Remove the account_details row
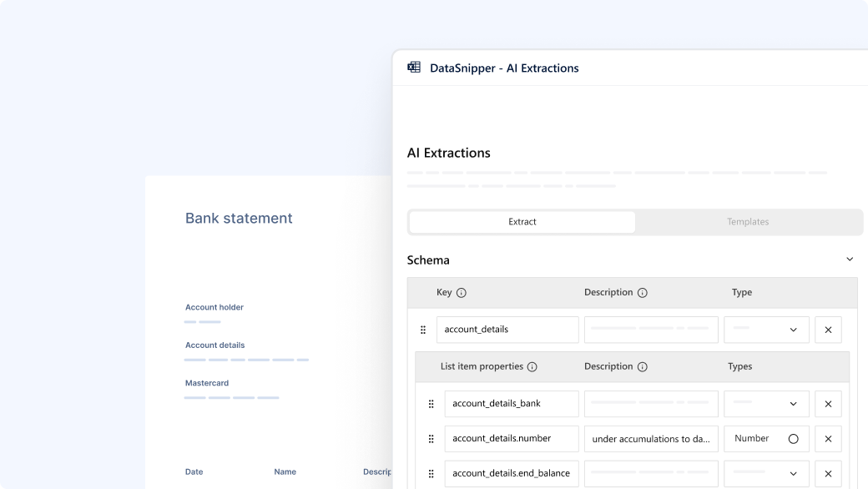Image resolution: width=868 pixels, height=489 pixels. (x=828, y=330)
